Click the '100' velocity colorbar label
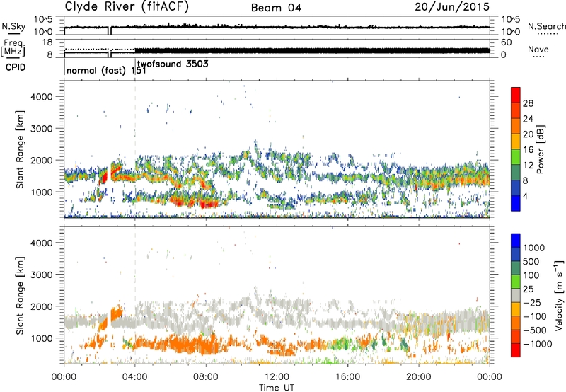The width and height of the screenshot is (566, 392). tap(530, 275)
